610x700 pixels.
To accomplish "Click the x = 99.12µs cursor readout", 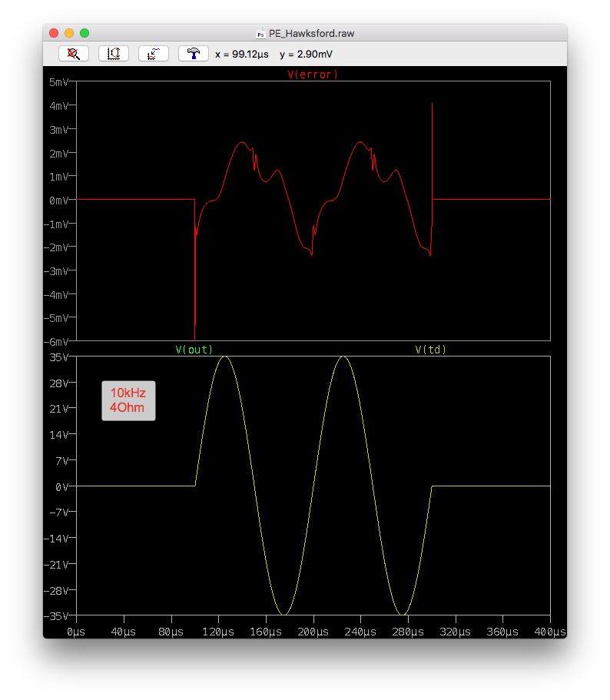I will [242, 55].
